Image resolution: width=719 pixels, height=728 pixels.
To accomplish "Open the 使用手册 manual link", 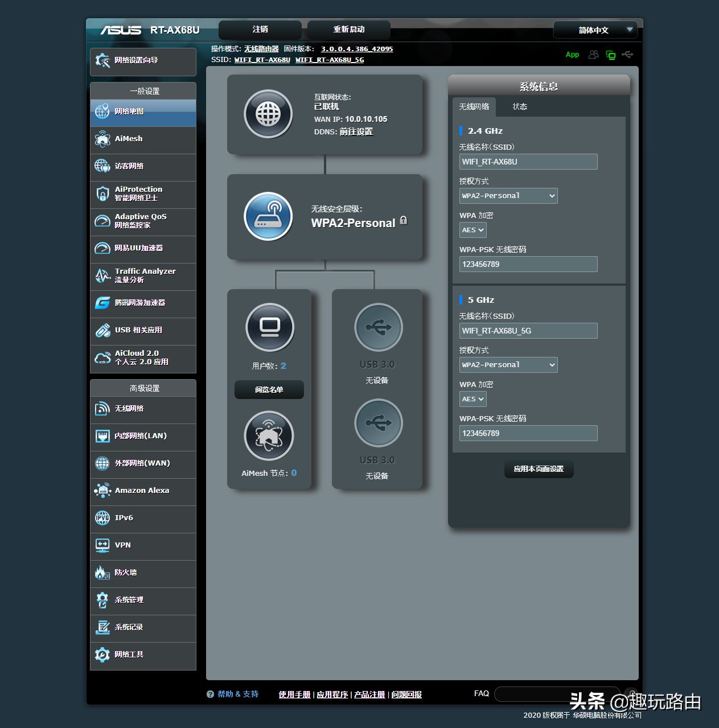I will pos(295,694).
